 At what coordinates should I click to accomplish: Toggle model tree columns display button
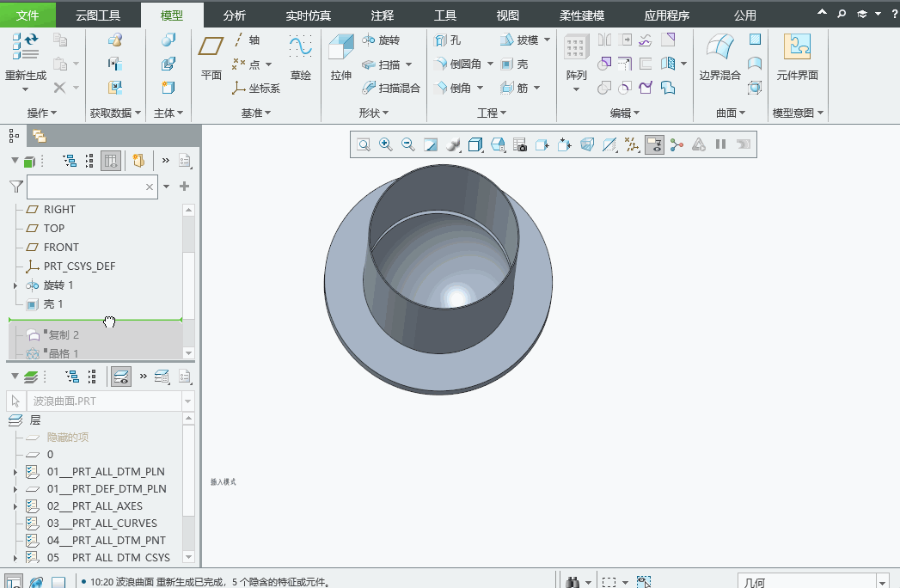(111, 162)
